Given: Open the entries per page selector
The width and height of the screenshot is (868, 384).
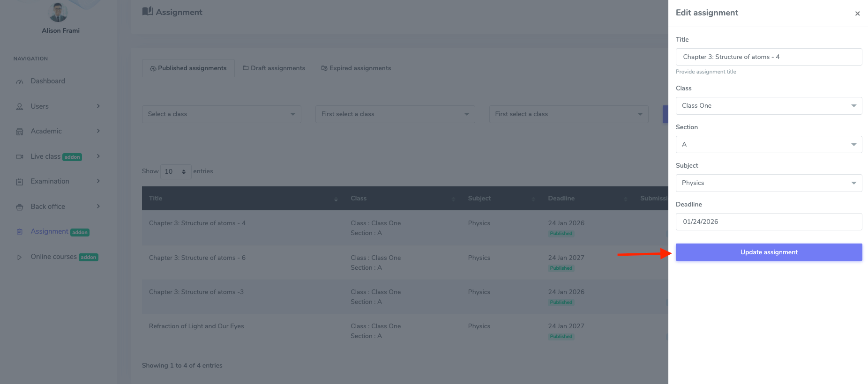Looking at the screenshot, I should 176,172.
